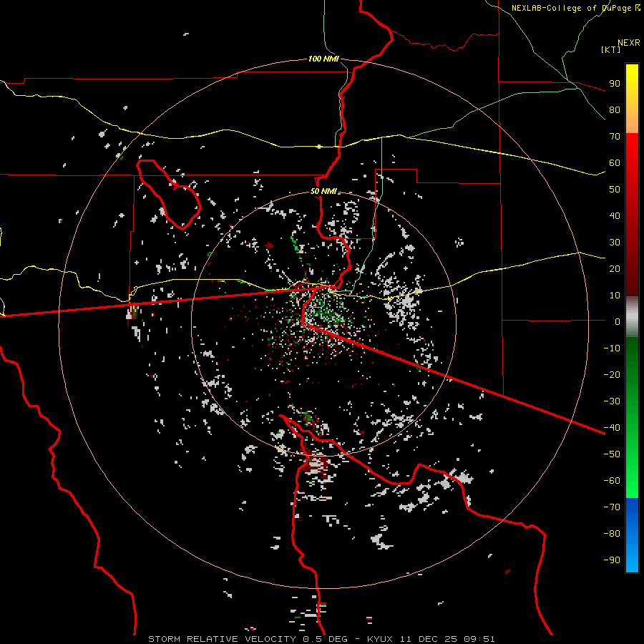The image size is (644, 644).
Task: Click the -60 value on the velocity scale
Action: [x=612, y=481]
